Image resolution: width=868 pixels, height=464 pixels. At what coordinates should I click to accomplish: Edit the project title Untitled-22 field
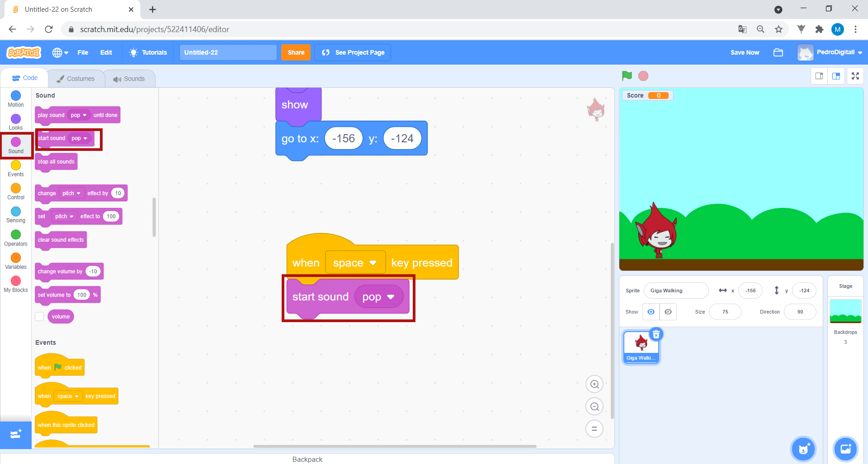click(228, 52)
